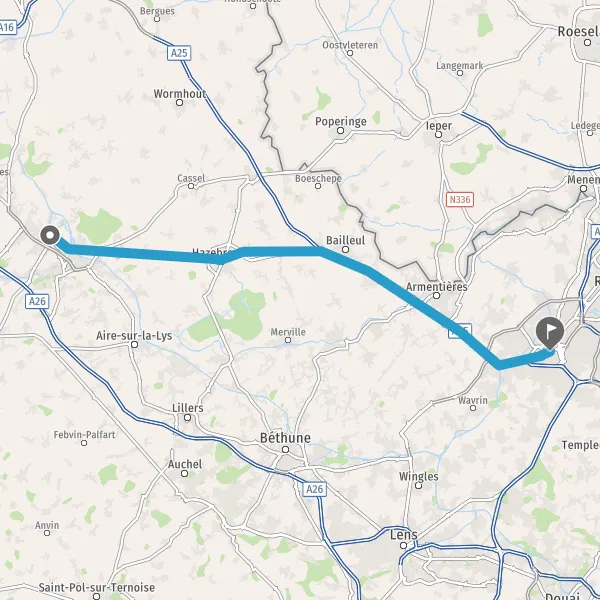Click the Merville town label
600x600 pixels.
click(x=288, y=332)
